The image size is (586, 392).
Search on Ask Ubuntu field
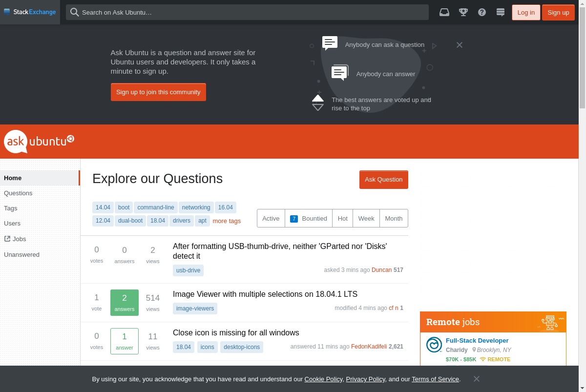click(x=247, y=12)
